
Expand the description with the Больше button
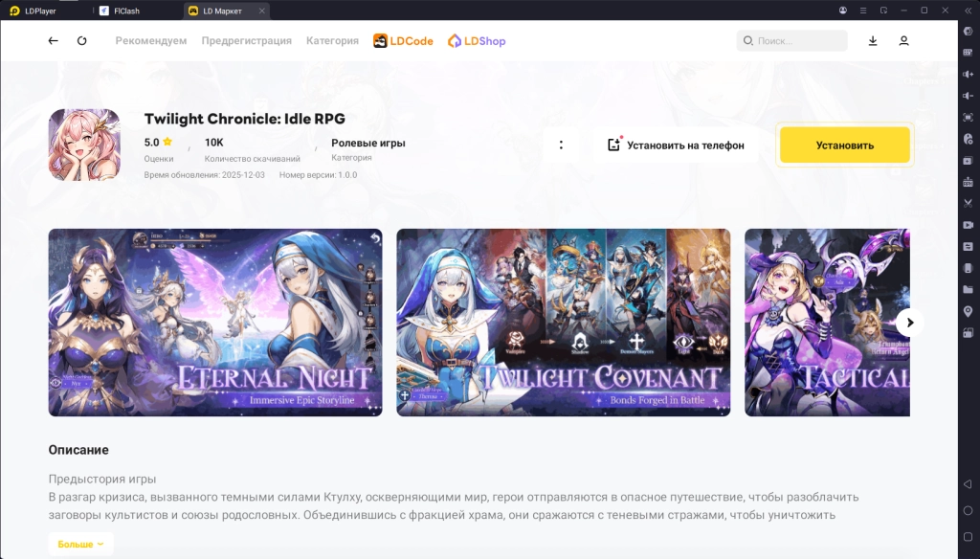click(x=80, y=542)
